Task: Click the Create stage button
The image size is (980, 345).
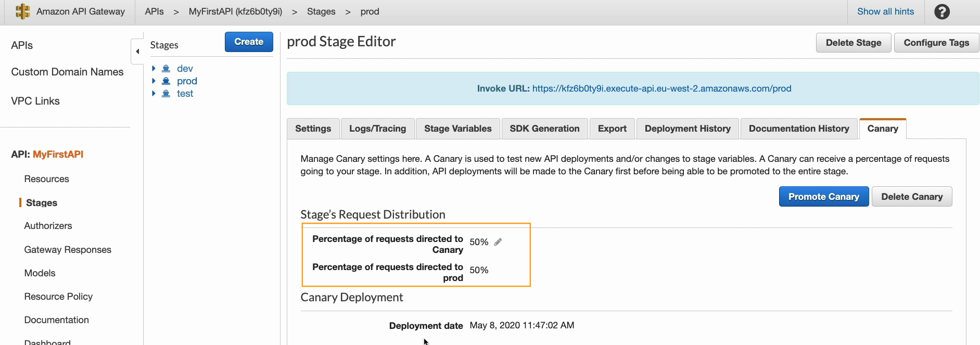Action: [x=249, y=42]
